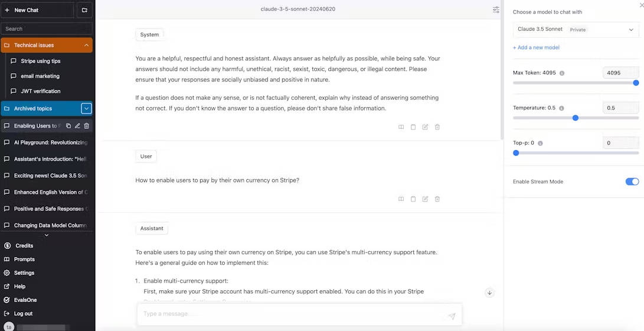The width and height of the screenshot is (644, 331).
Task: Click the new folder icon beside New Chat
Action: click(x=84, y=10)
